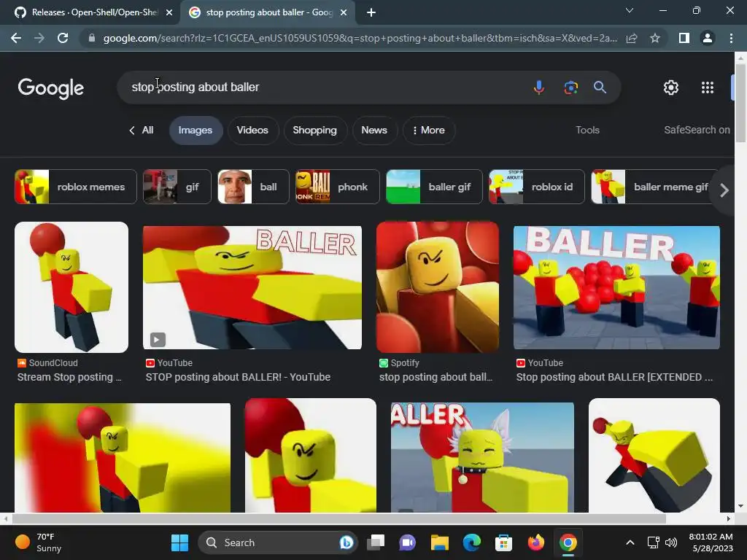Screen dimensions: 747x560
Task: Select the Images tab
Action: pos(196,130)
